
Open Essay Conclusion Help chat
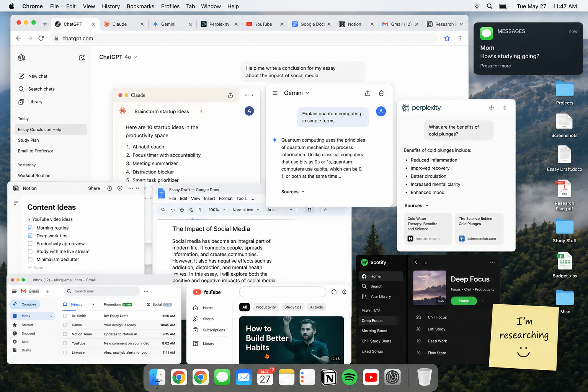(x=51, y=129)
